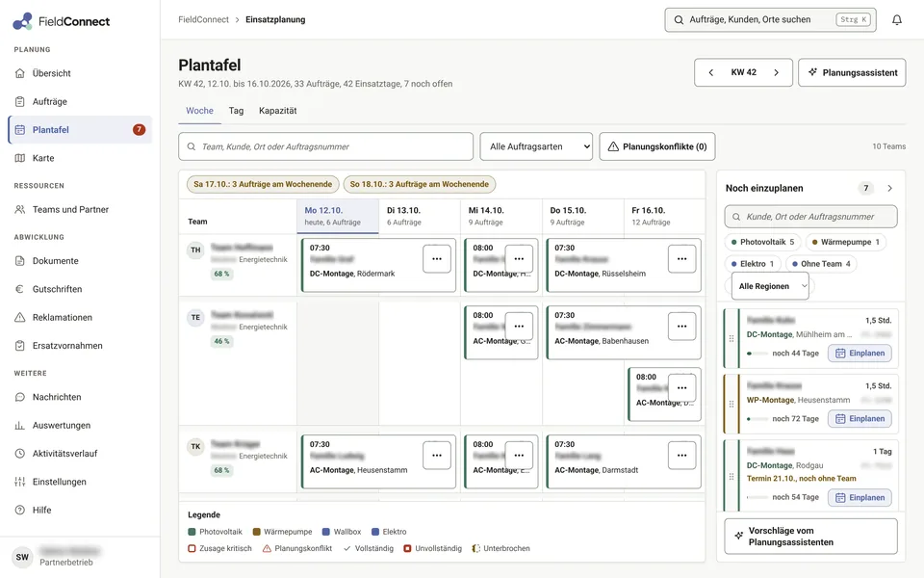Toggle Photovoltaik 5 filter chip
The image size is (924, 578).
762,242
